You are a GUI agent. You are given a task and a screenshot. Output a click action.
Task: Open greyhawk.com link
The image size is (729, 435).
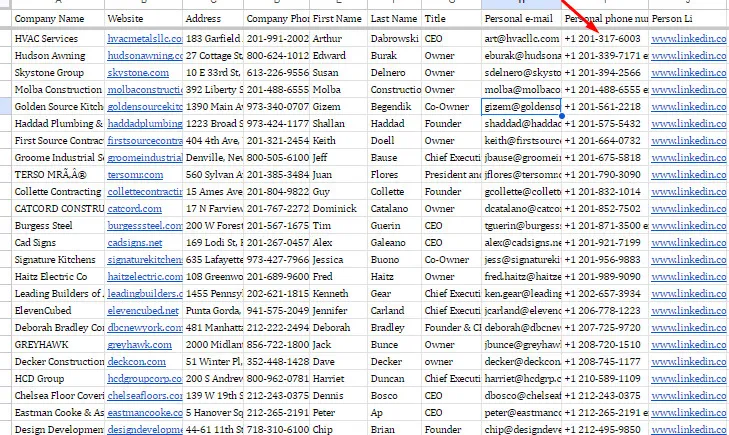pyautogui.click(x=139, y=345)
